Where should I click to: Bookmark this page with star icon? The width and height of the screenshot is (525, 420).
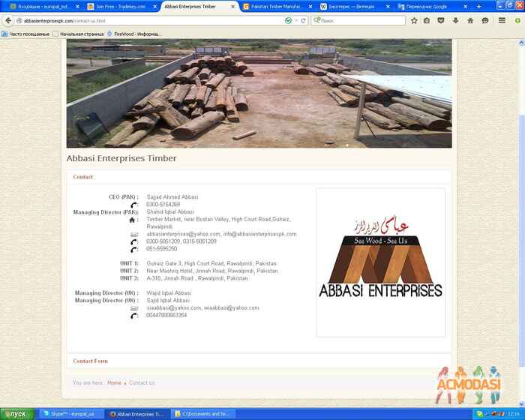[x=414, y=20]
